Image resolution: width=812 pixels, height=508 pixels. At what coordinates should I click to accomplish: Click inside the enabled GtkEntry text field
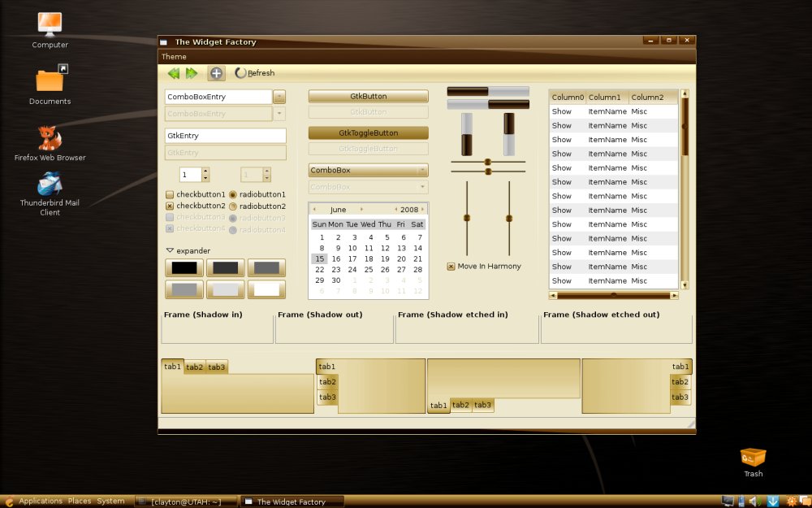tap(225, 136)
